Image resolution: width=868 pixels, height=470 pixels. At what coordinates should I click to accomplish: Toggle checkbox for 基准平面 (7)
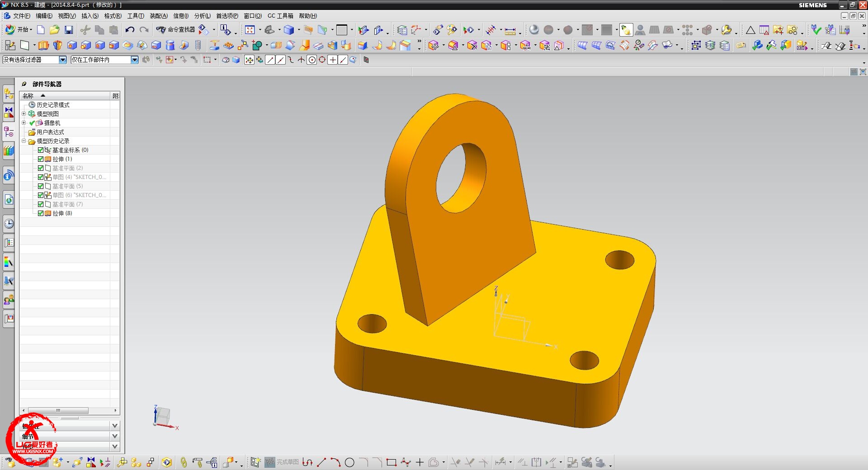(41, 204)
